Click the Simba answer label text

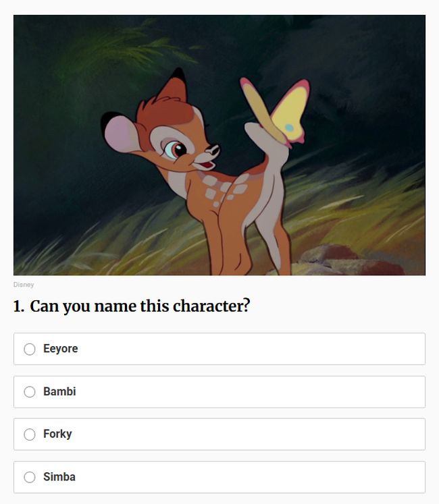[59, 477]
